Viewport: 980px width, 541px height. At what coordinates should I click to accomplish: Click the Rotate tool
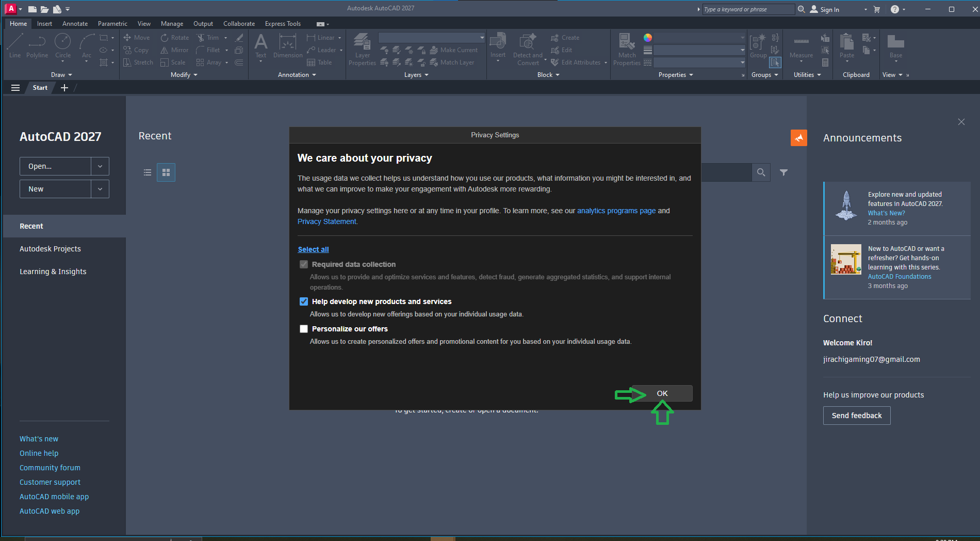click(x=174, y=38)
